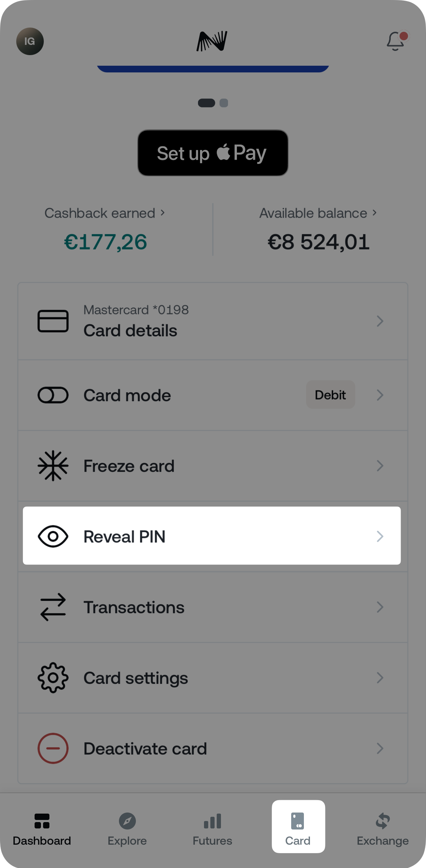426x868 pixels.
Task: Click the eye icon next to Reveal PIN
Action: click(x=53, y=536)
